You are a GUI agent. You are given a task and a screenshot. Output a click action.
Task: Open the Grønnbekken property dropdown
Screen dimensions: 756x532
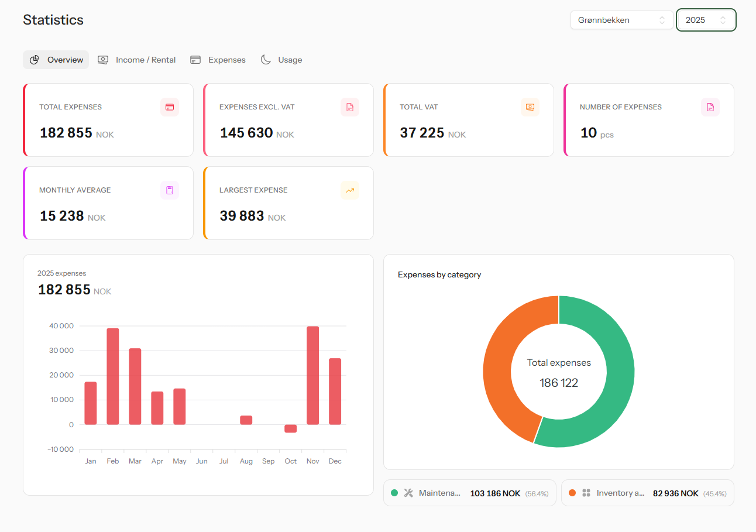point(622,20)
